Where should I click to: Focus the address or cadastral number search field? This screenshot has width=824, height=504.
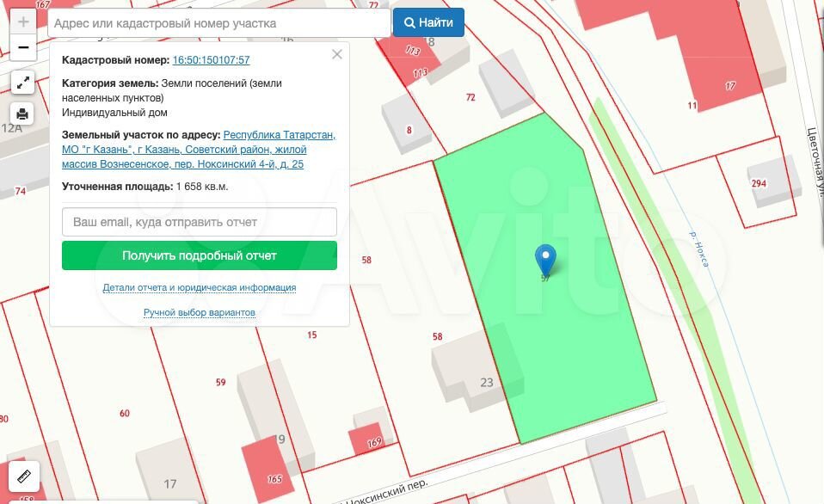[x=218, y=23]
